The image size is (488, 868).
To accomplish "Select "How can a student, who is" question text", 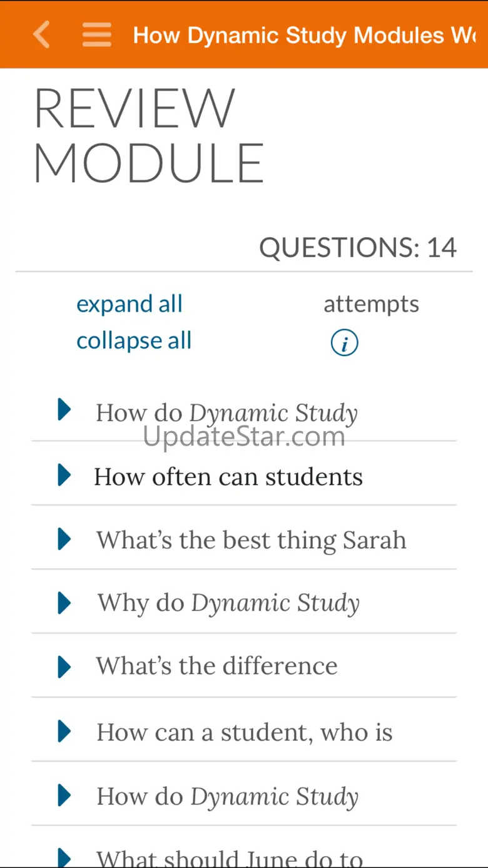I will tap(245, 732).
